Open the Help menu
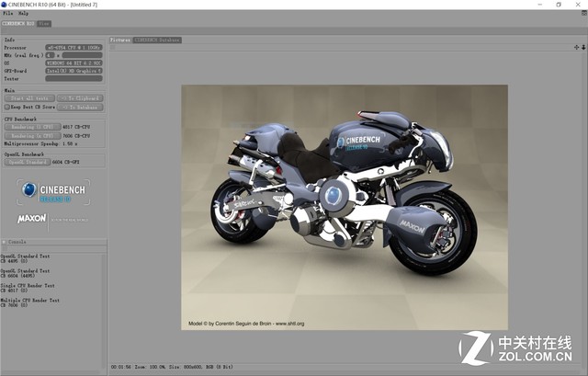This screenshot has width=588, height=376. (x=23, y=14)
